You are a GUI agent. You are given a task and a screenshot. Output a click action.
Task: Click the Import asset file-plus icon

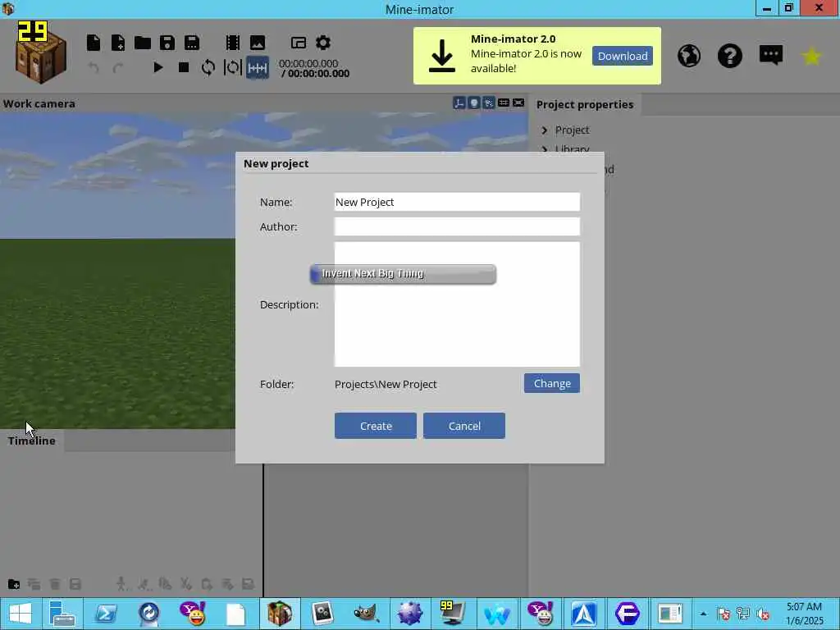pos(118,43)
